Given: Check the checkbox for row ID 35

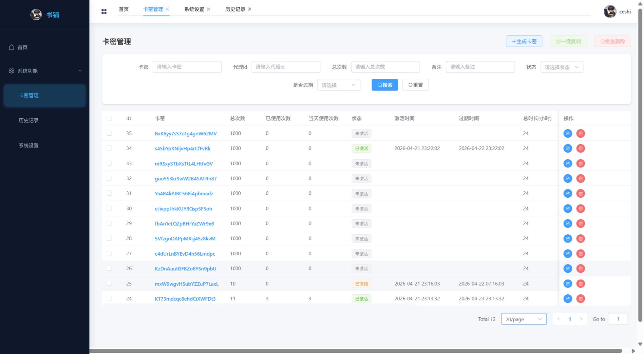Looking at the screenshot, I should click(109, 133).
